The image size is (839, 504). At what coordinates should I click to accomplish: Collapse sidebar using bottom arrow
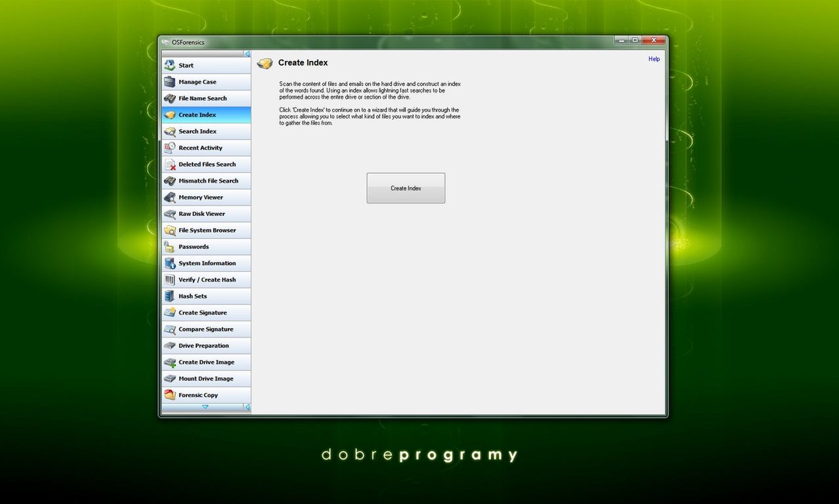(247, 408)
